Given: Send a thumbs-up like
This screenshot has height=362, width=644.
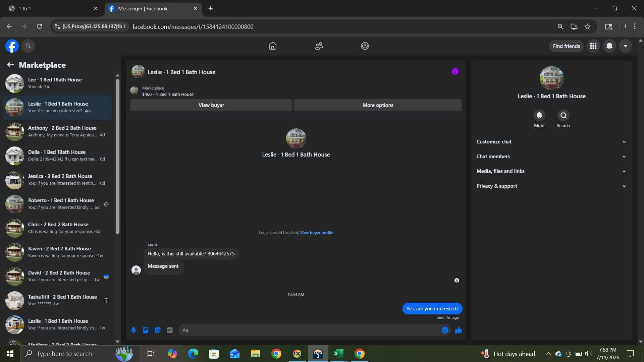Looking at the screenshot, I should point(459,330).
